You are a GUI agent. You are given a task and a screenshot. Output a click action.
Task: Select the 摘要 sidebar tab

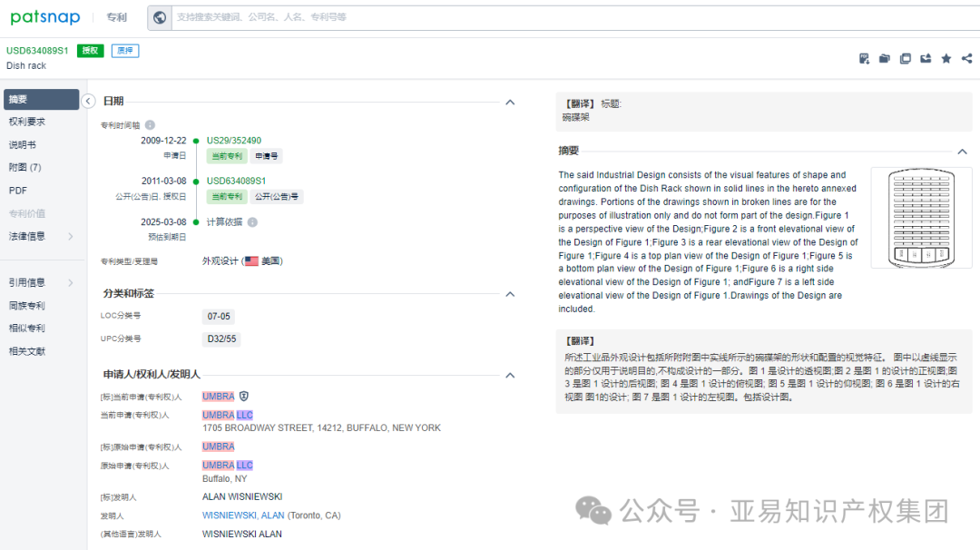(x=41, y=99)
